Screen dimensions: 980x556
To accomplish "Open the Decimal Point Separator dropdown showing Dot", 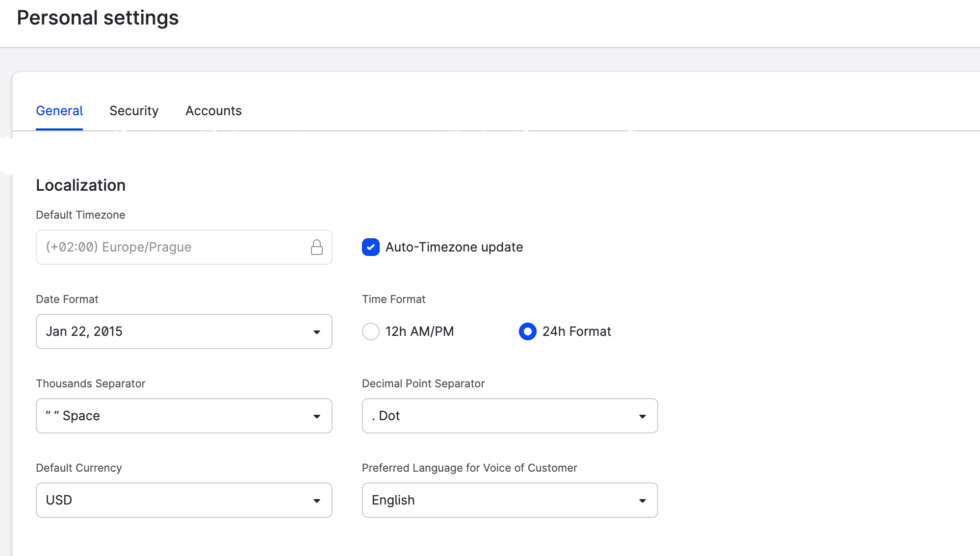I will click(x=510, y=416).
